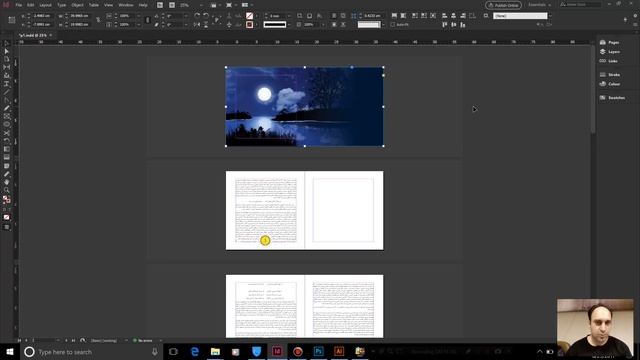Select the Pen tool
640x360 pixels.
[7, 100]
